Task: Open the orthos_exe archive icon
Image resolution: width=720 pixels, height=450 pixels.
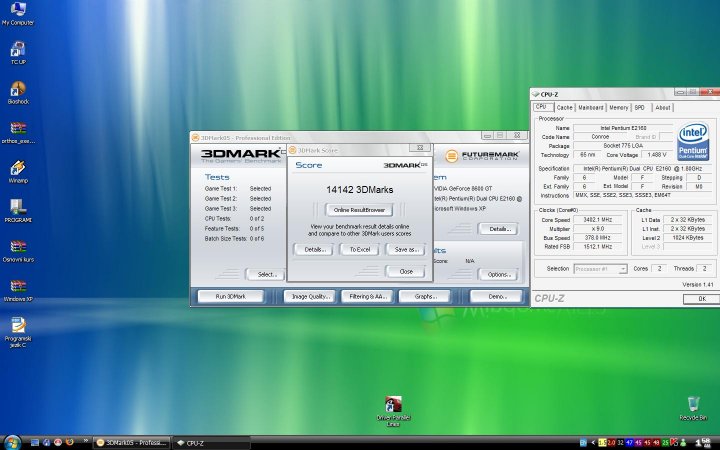Action: tap(18, 132)
